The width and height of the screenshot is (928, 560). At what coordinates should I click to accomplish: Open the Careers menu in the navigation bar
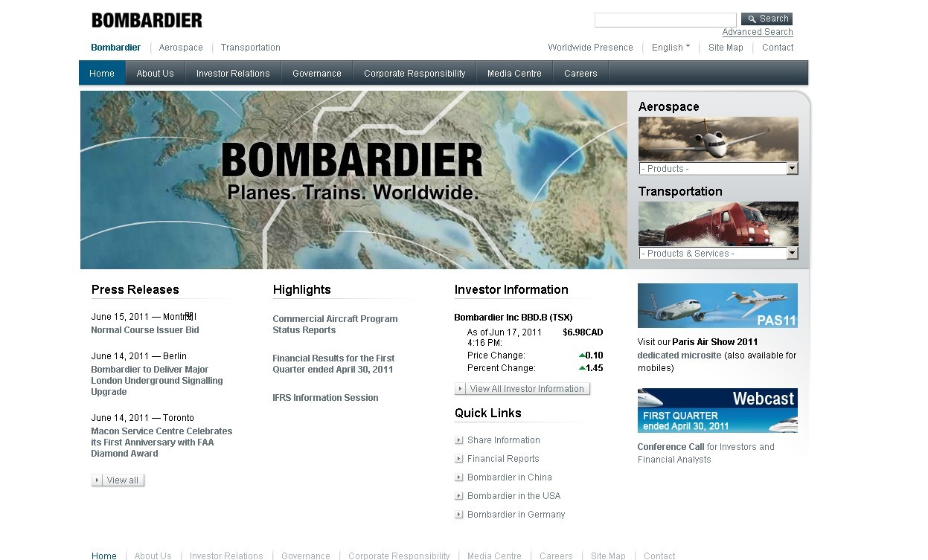pyautogui.click(x=580, y=74)
